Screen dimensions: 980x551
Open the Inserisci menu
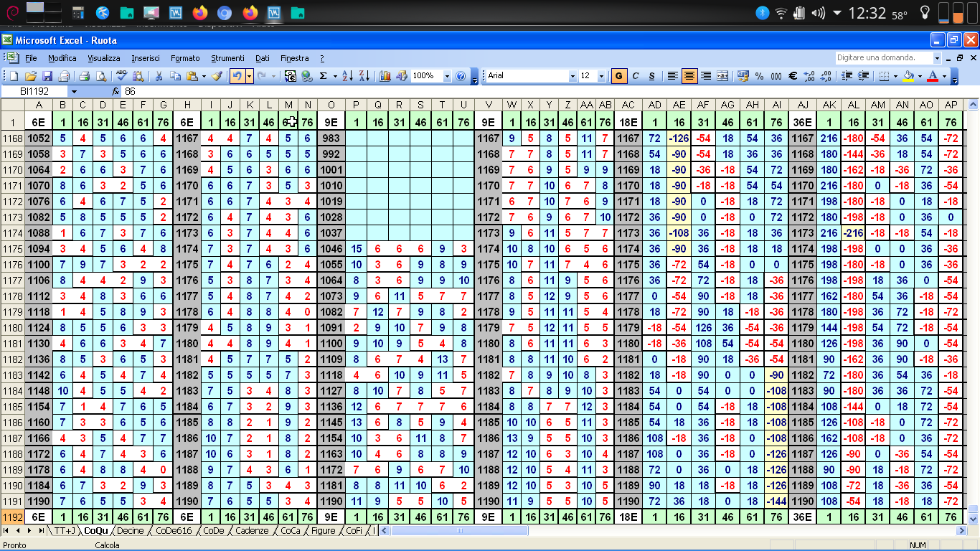(146, 58)
